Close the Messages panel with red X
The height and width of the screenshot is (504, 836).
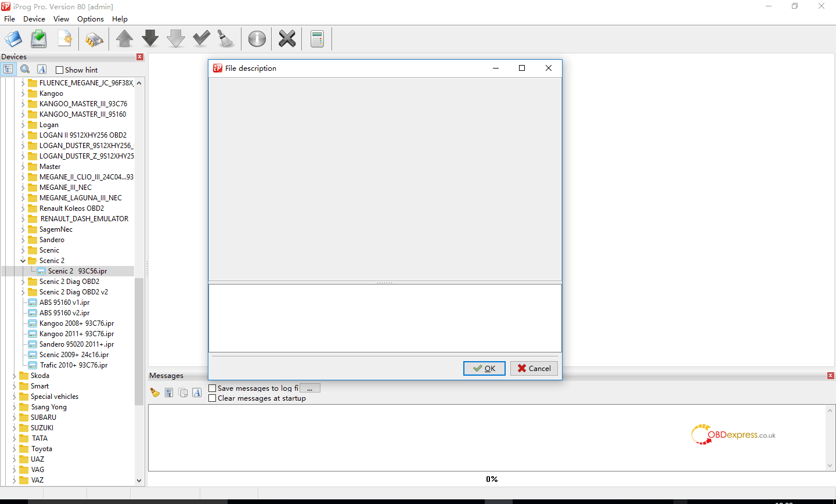[x=831, y=376]
